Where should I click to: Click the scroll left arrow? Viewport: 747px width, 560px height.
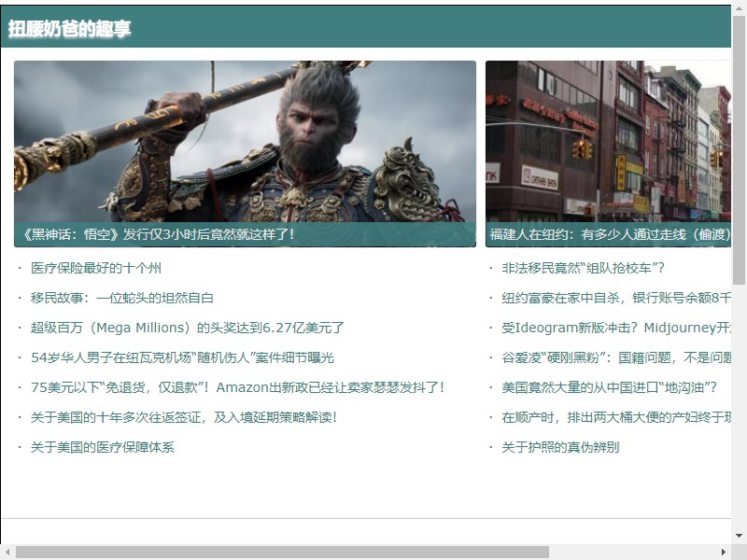(7, 553)
